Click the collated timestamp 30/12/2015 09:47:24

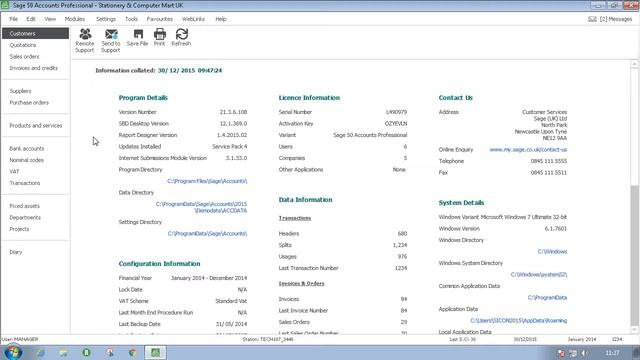190,71
